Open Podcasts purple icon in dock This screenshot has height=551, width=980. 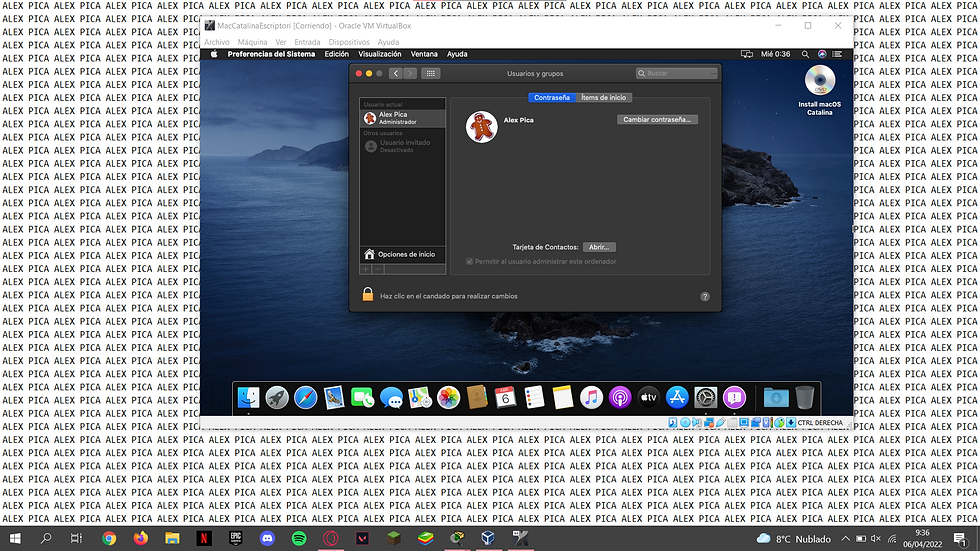point(620,397)
